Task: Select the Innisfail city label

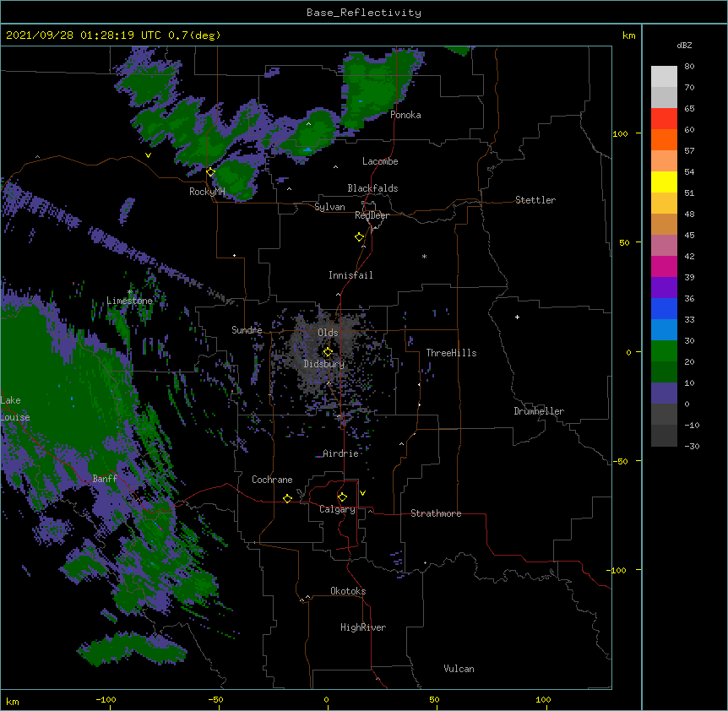Action: point(350,275)
